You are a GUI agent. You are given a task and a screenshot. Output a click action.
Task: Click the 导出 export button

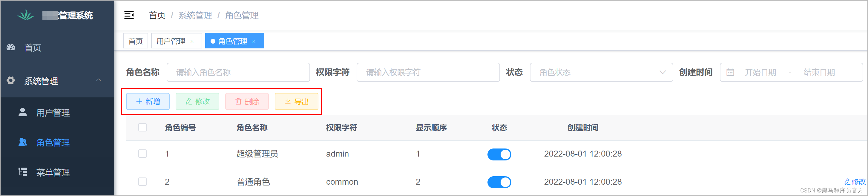296,101
